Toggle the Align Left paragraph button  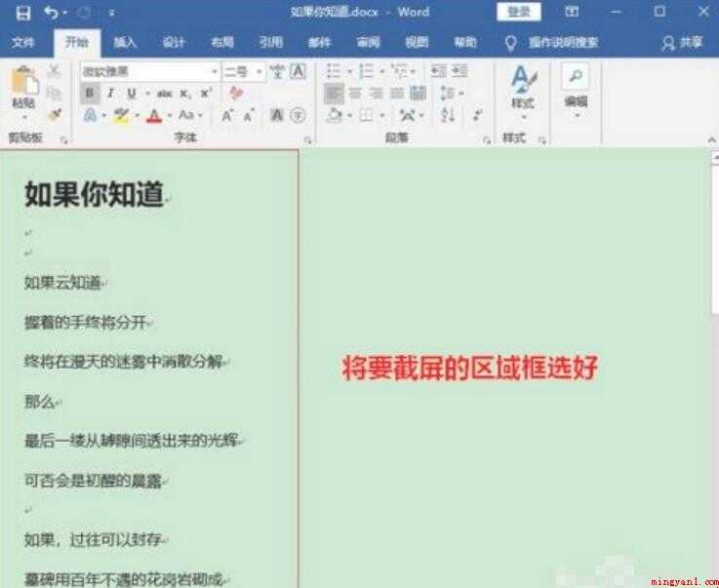334,94
